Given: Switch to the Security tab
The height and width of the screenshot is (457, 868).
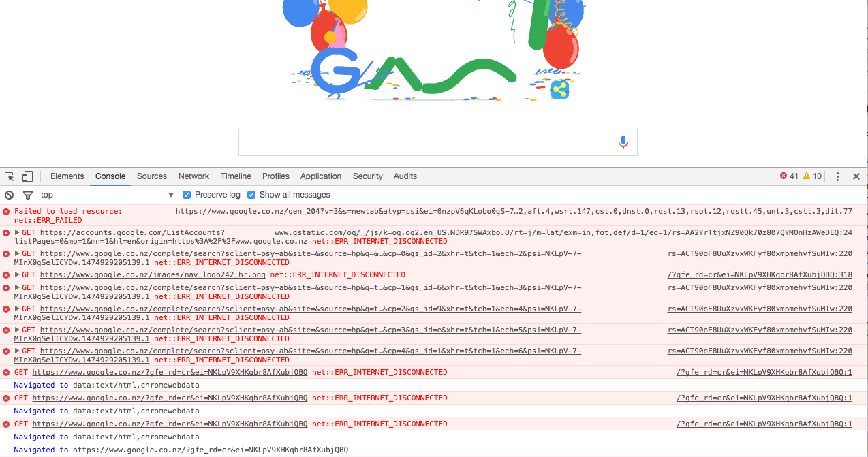Looking at the screenshot, I should 368,176.
